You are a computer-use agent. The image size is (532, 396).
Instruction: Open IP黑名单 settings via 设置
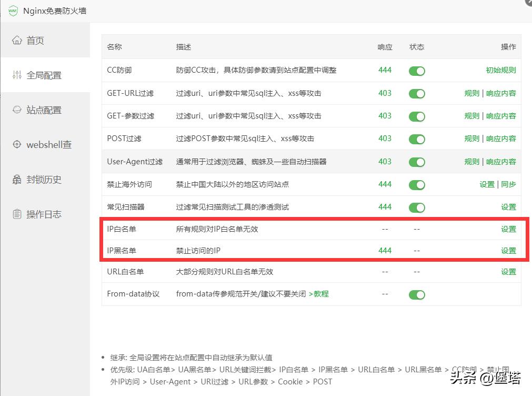click(x=508, y=250)
